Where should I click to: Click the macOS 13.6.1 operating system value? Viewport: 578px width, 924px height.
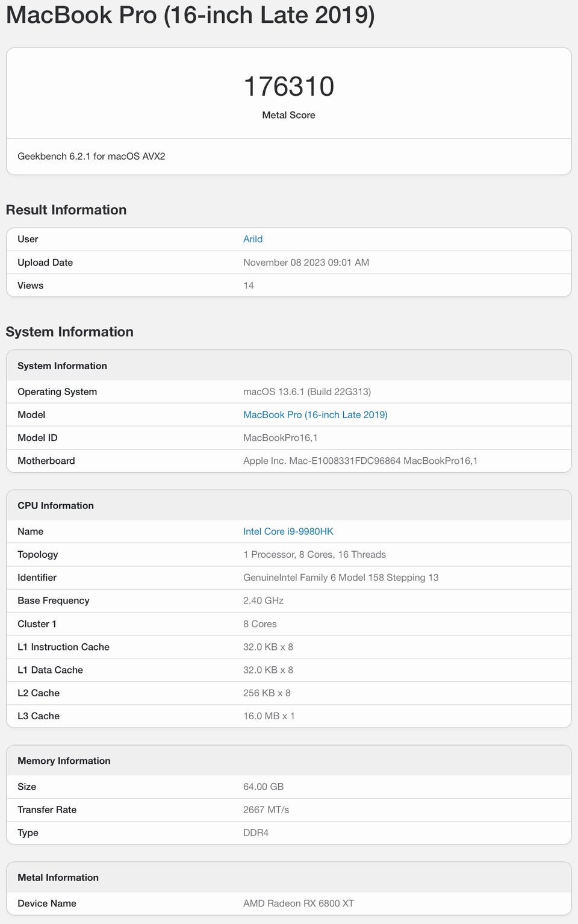[x=306, y=392]
